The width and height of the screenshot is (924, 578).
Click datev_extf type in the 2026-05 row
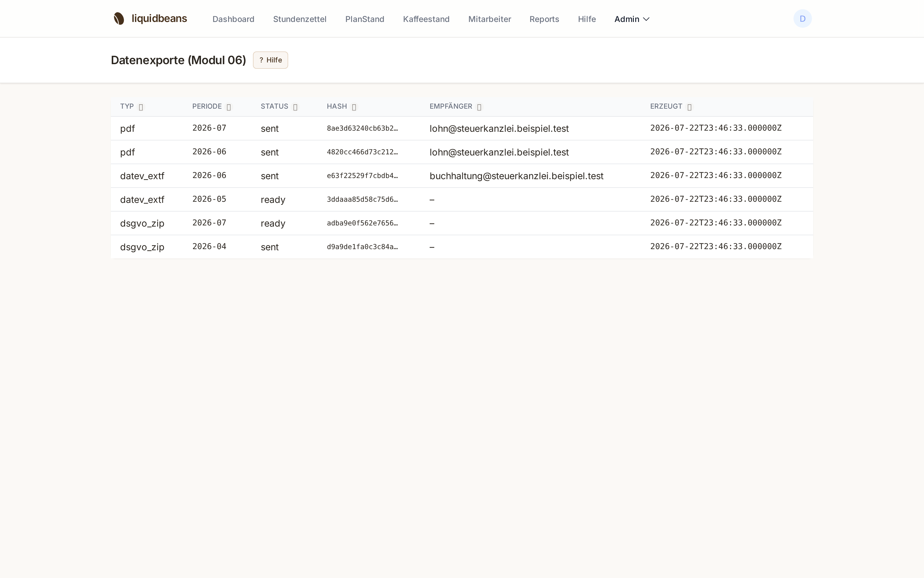pos(142,199)
